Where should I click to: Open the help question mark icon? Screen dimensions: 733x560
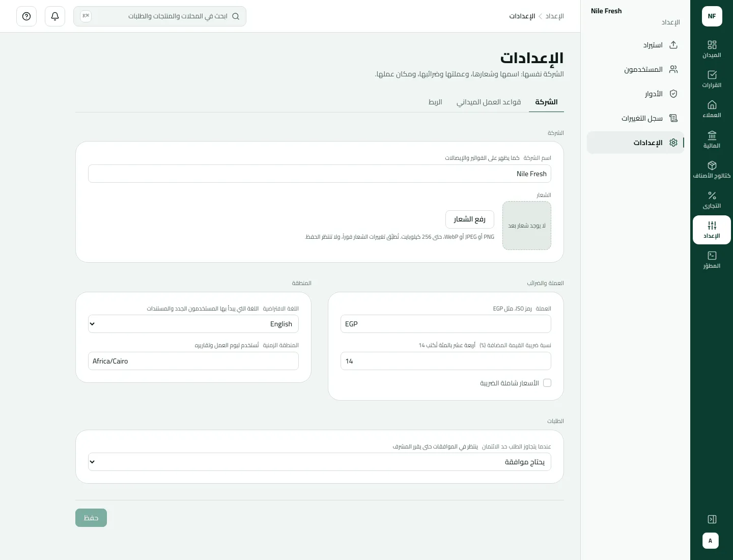[x=26, y=16]
